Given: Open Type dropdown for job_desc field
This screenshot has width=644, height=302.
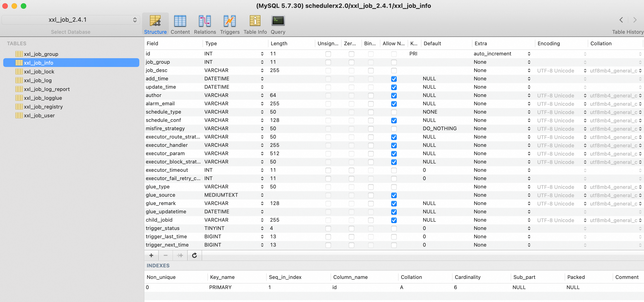Looking at the screenshot, I should [262, 71].
